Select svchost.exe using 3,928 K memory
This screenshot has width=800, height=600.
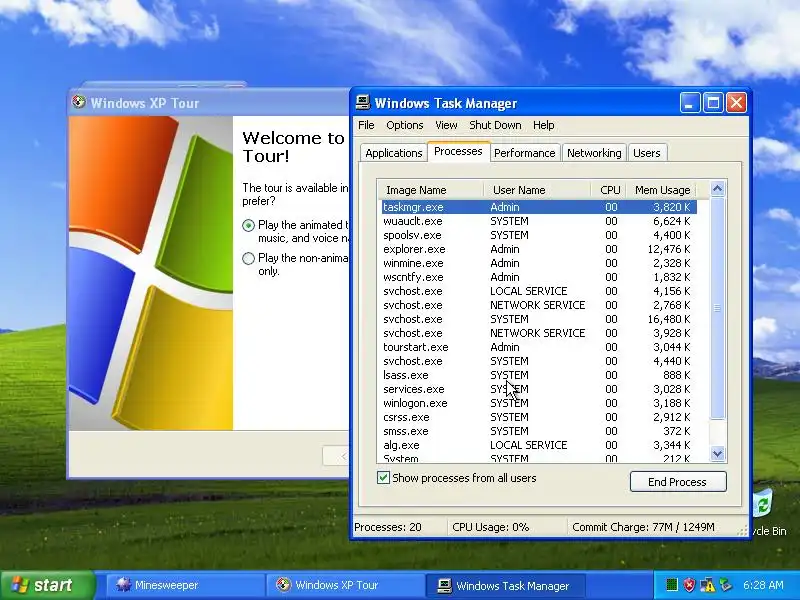tap(537, 333)
